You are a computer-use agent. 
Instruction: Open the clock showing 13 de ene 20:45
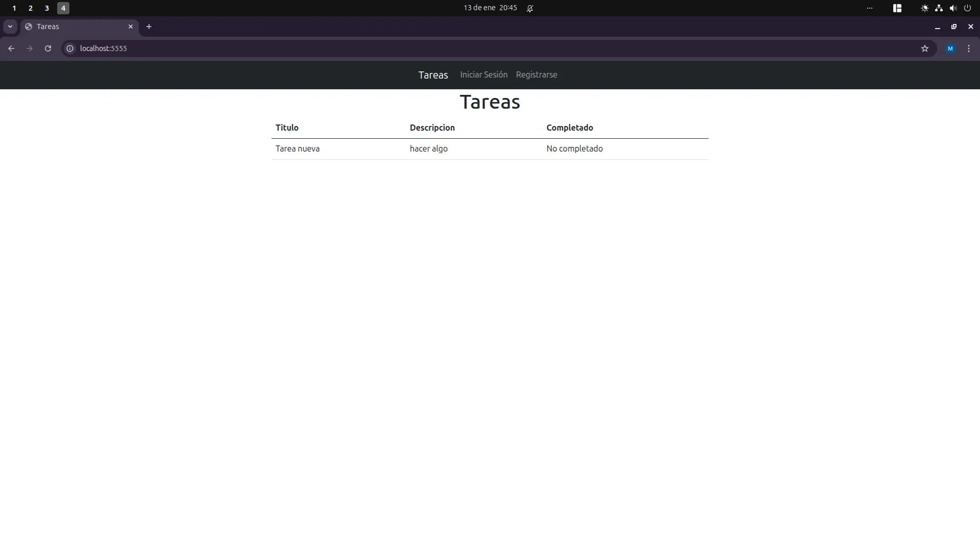click(x=489, y=8)
